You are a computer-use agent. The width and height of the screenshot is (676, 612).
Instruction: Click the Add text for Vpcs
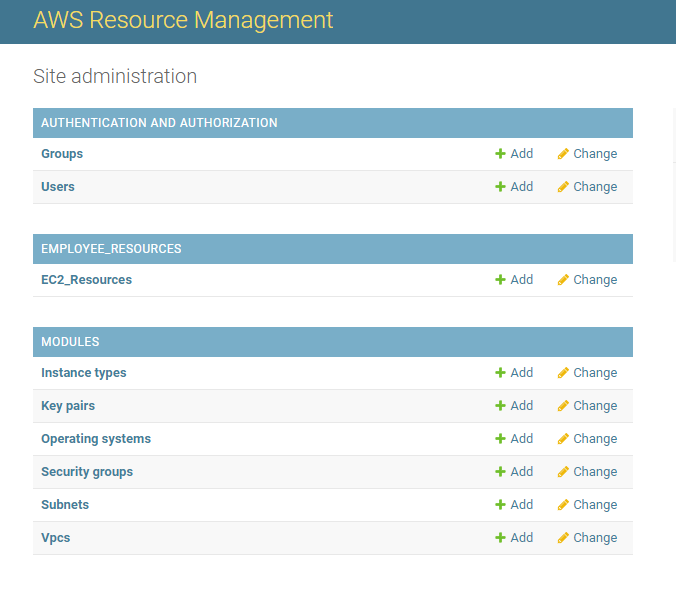coord(522,537)
